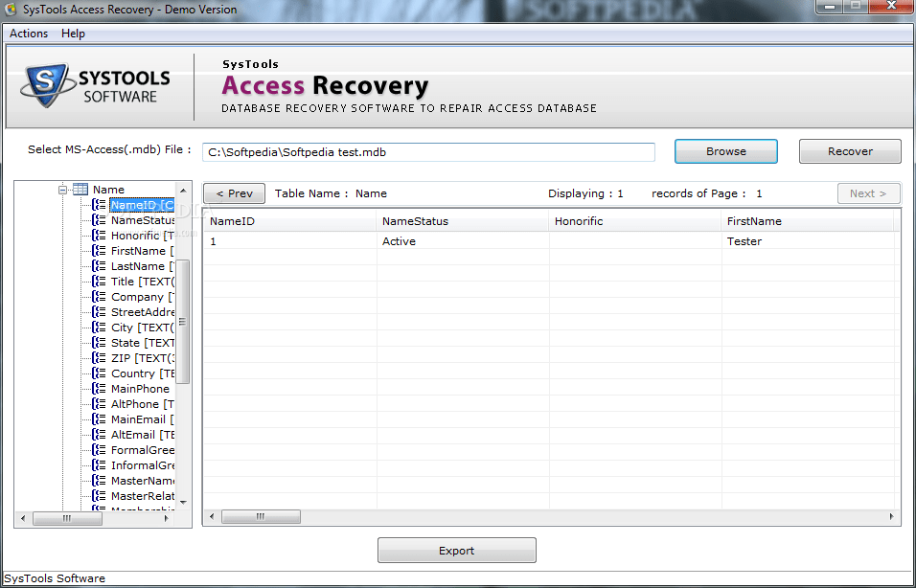The width and height of the screenshot is (916, 588).
Task: Click the Honorific field icon
Action: 100,235
